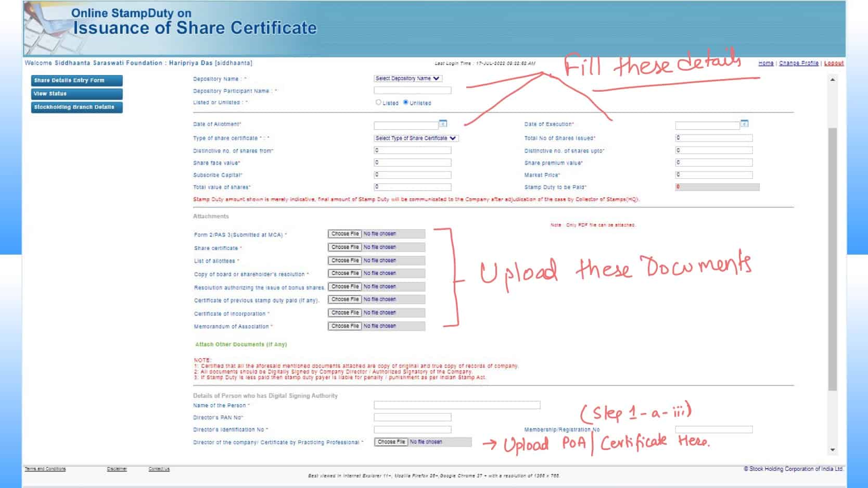This screenshot has width=868, height=488.
Task: Click the Home link
Action: click(766, 63)
